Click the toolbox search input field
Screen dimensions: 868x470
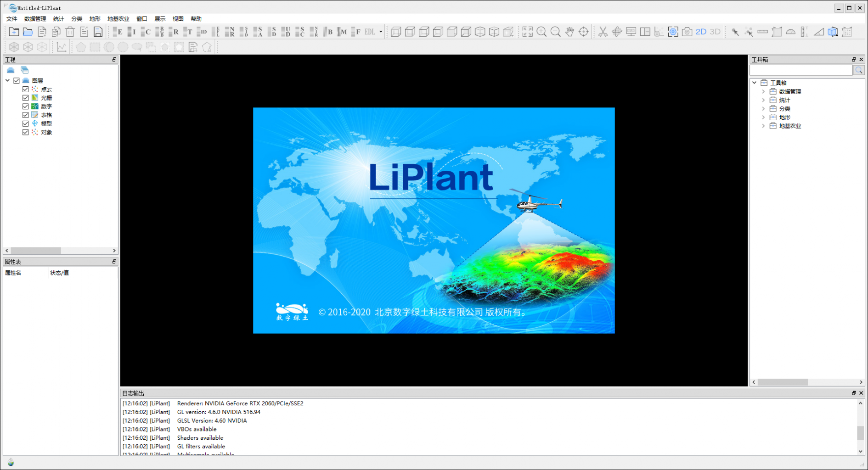click(801, 70)
